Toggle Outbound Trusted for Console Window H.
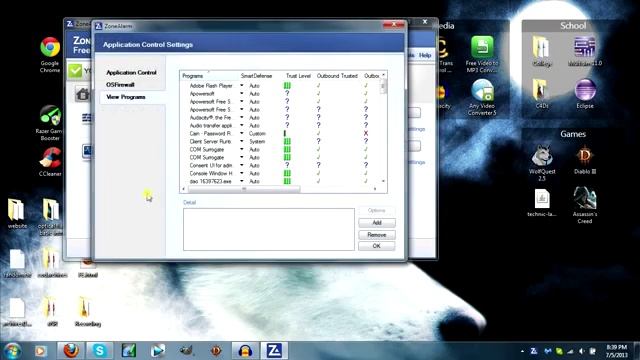Screen dimensions: 640x360 (318, 173)
